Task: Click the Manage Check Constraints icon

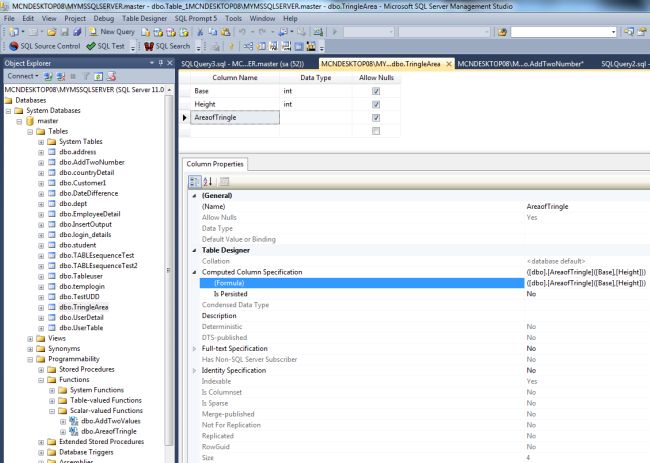Action: [298, 46]
